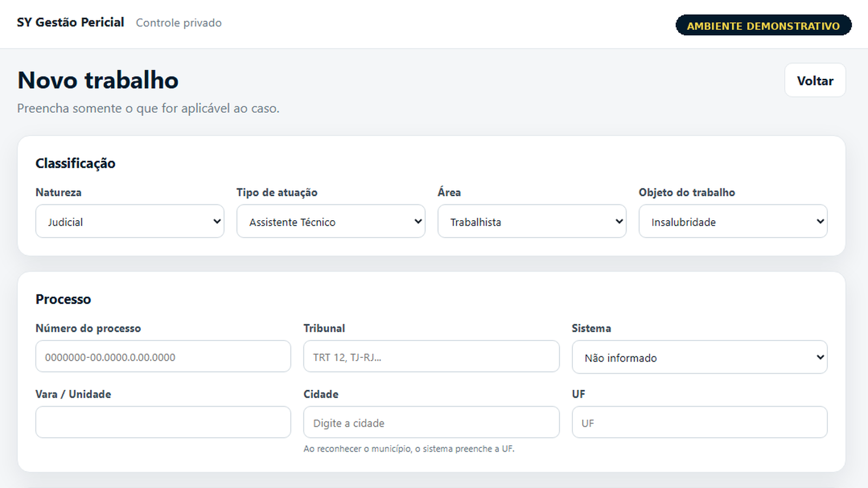Click the Tribunal field label
This screenshot has width=868, height=488.
[x=324, y=328]
